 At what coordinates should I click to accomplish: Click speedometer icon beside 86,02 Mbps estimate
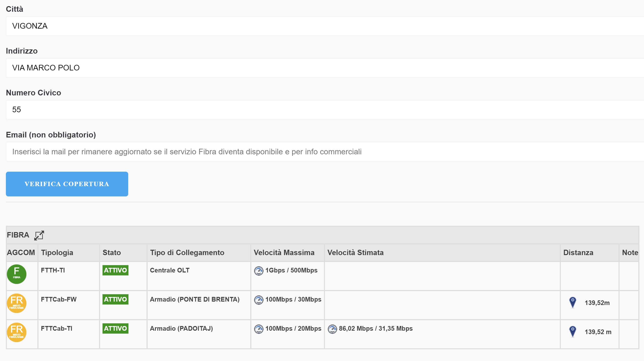[x=332, y=329]
